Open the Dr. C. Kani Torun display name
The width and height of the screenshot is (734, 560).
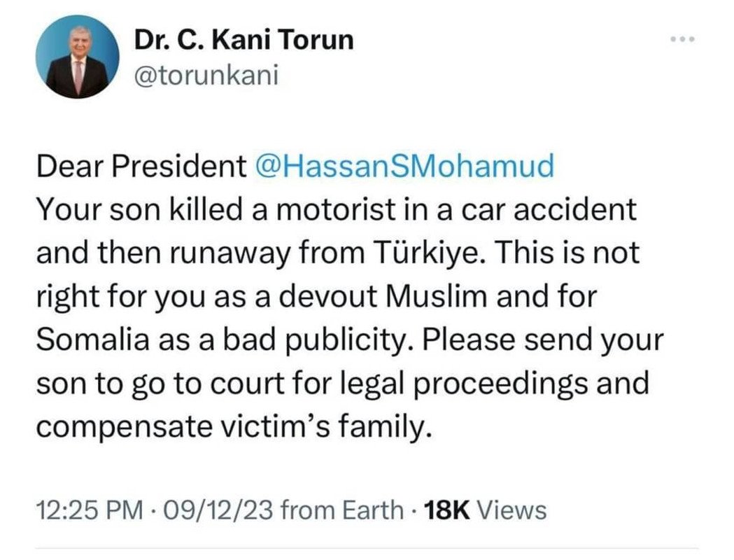[x=244, y=41]
